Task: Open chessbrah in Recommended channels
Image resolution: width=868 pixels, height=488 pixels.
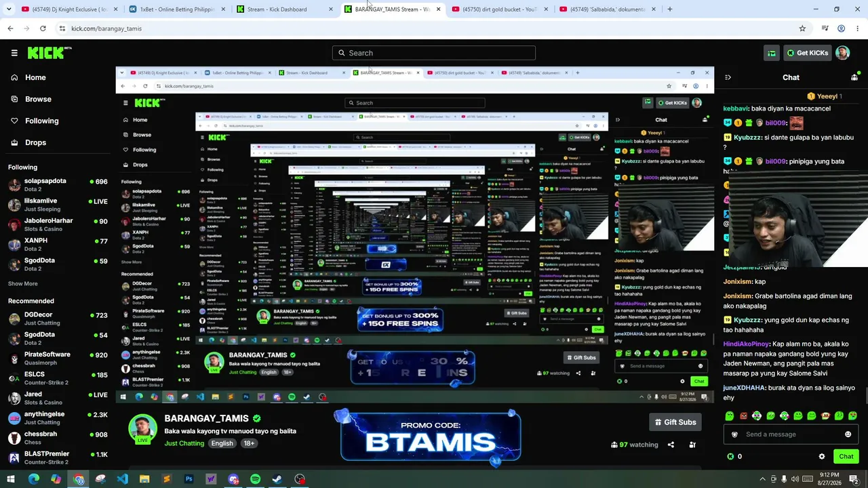Action: click(58, 438)
